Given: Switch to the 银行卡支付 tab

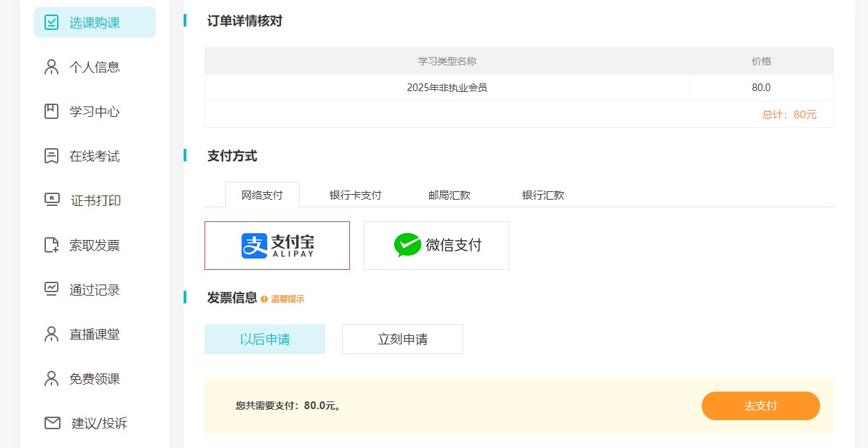Looking at the screenshot, I should (x=355, y=195).
